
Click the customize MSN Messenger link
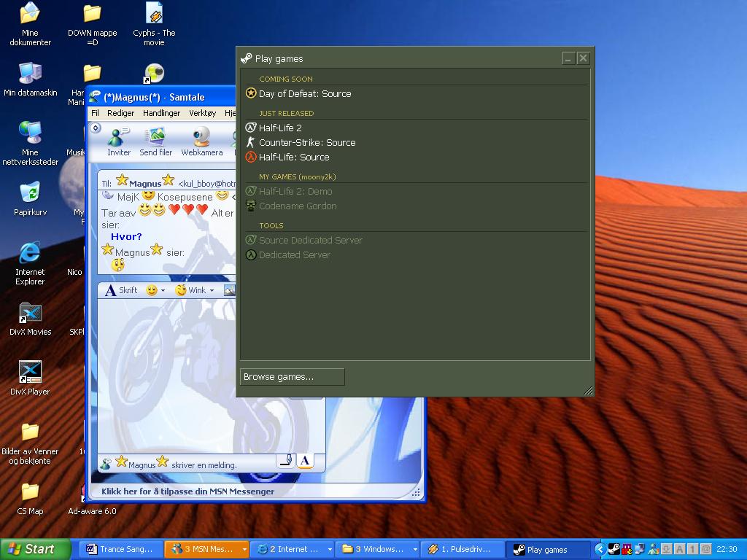[x=187, y=491]
